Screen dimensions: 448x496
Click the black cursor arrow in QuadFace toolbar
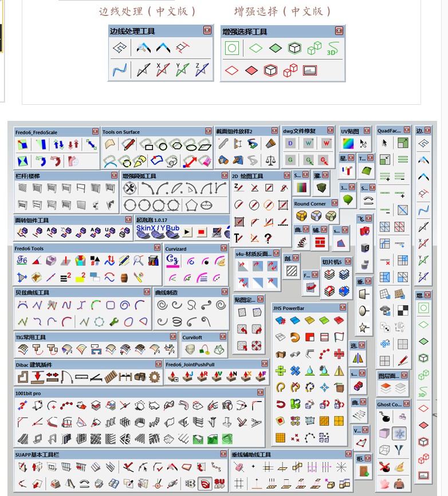tap(385, 143)
